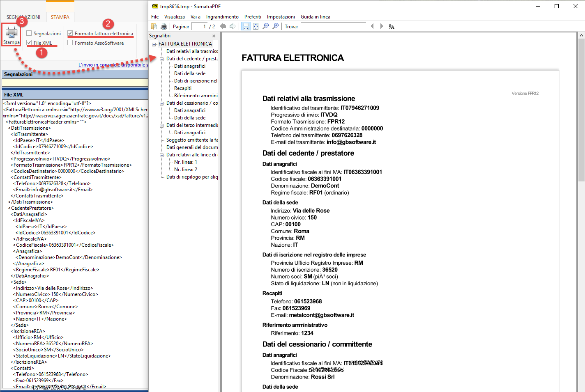Go to previous page arrow
The height and width of the screenshot is (392, 585).
(223, 26)
